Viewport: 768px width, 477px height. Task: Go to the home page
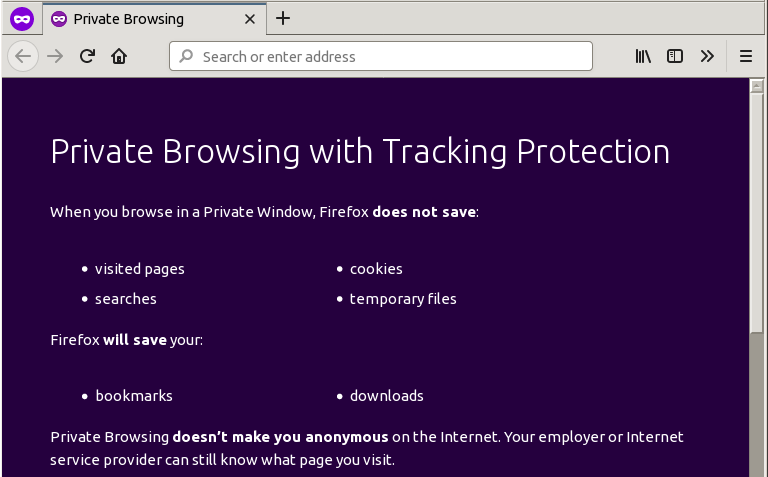(x=119, y=57)
